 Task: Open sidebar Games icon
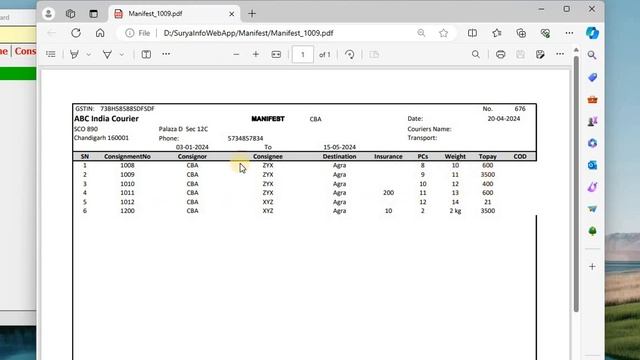(x=592, y=121)
